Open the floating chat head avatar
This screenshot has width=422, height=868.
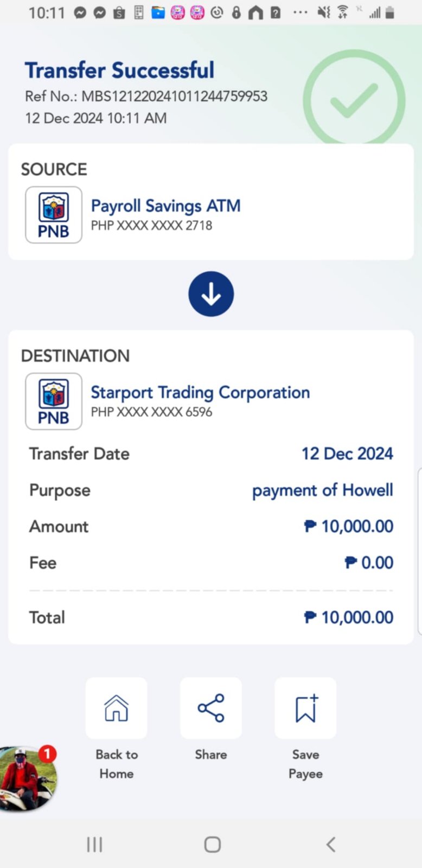[26, 779]
